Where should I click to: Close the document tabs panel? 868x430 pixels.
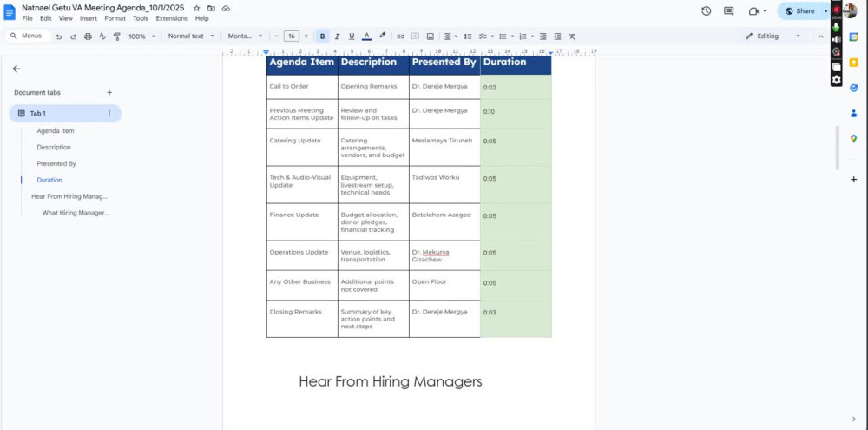point(16,69)
